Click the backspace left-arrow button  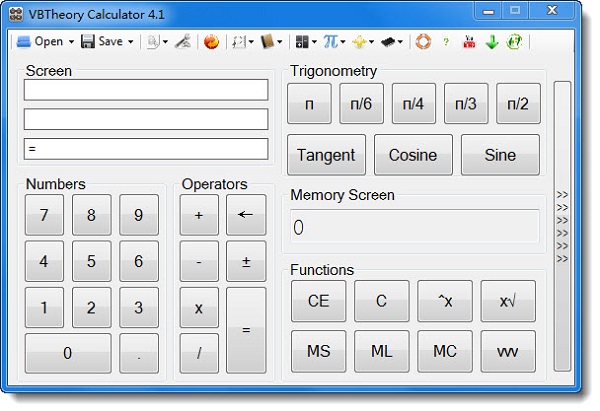tap(246, 215)
